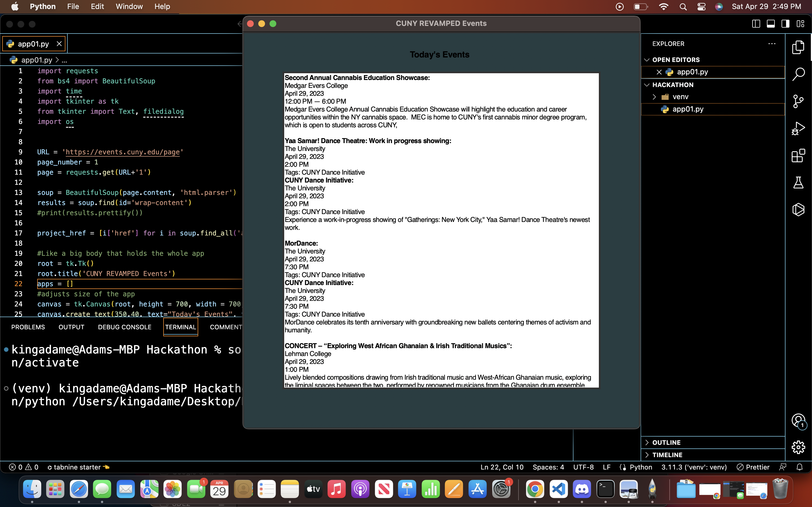Open the Run and Debug view
Viewport: 812px width, 507px height.
click(798, 128)
